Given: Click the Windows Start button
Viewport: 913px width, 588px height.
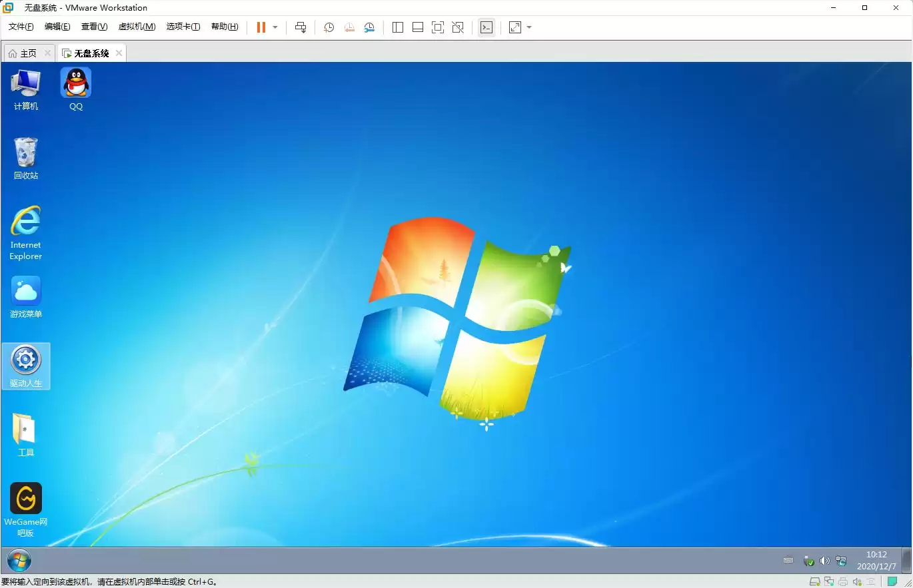Looking at the screenshot, I should tap(18, 561).
